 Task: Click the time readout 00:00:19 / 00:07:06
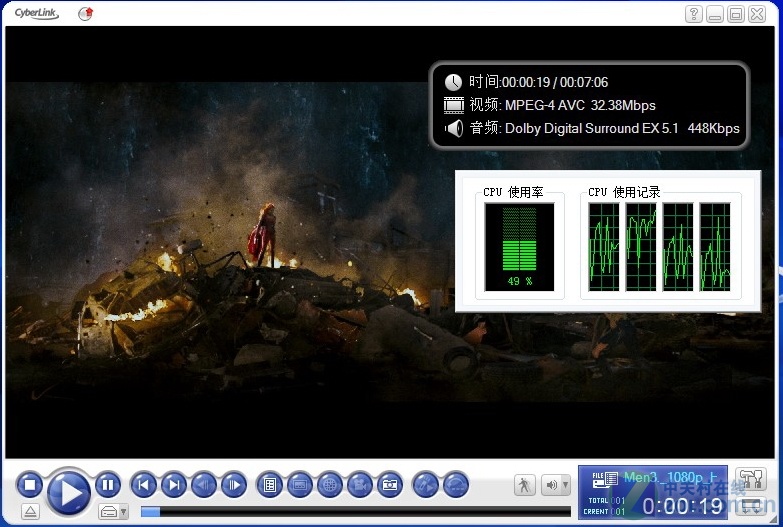pos(555,82)
